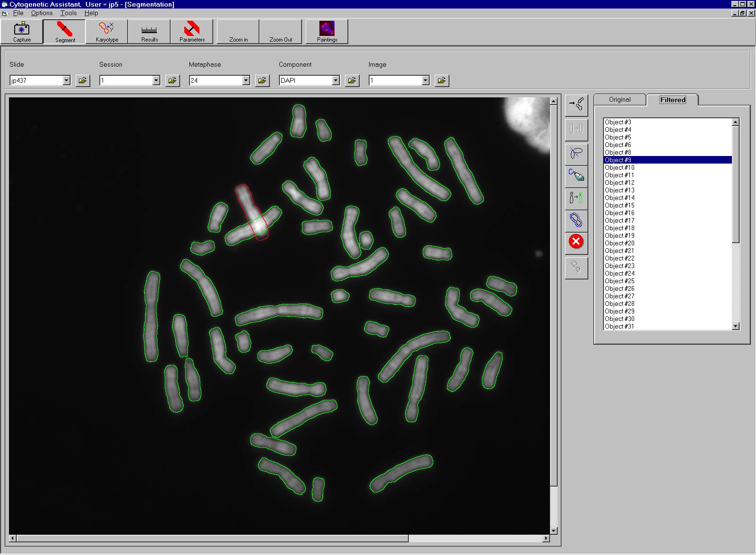Select Object #20 in the list
Viewport: 756px width, 555px height.
[668, 243]
